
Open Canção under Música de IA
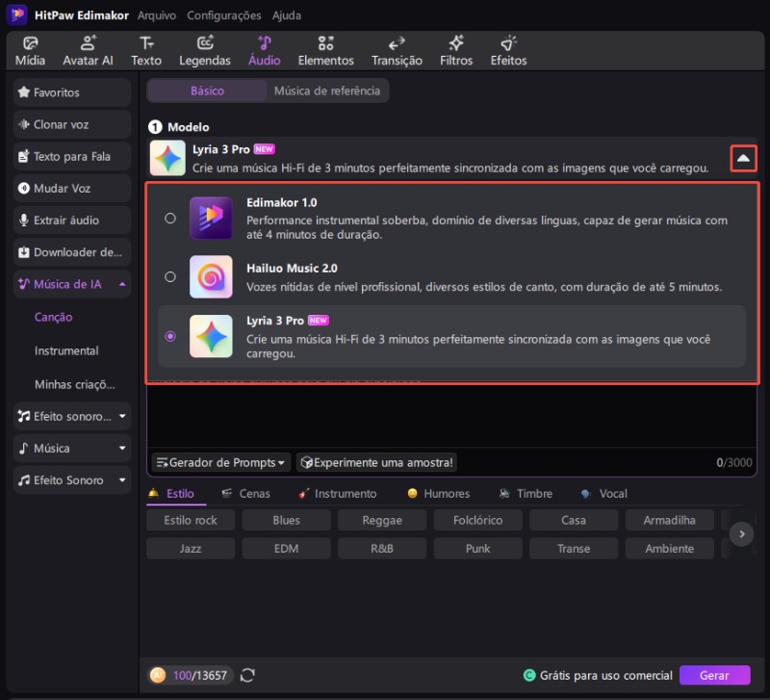click(x=54, y=318)
